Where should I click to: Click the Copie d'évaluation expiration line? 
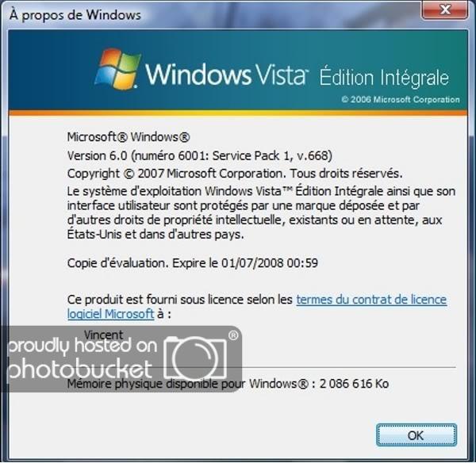(193, 262)
